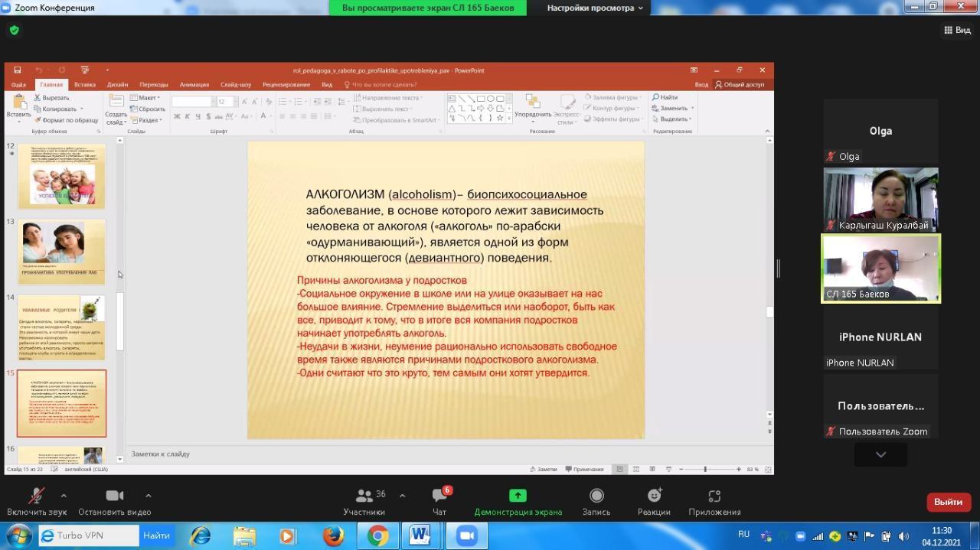Click the red Leave meeting button

coord(949,502)
